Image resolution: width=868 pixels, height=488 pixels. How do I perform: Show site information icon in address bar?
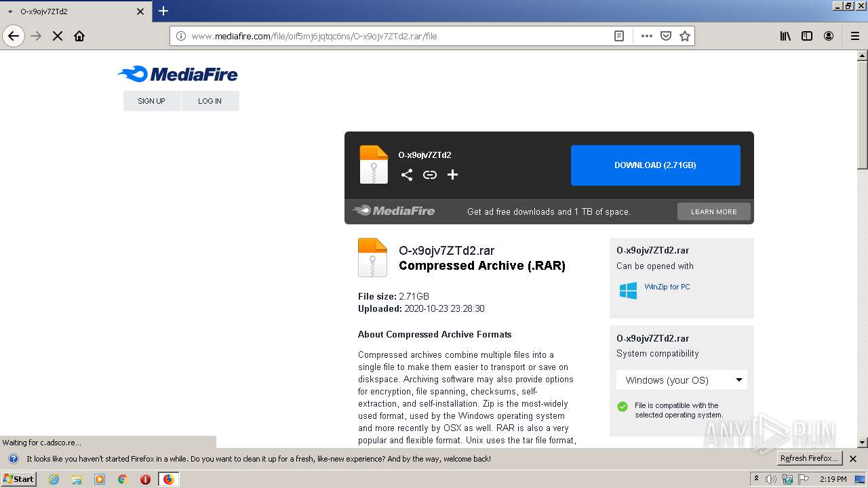click(181, 36)
